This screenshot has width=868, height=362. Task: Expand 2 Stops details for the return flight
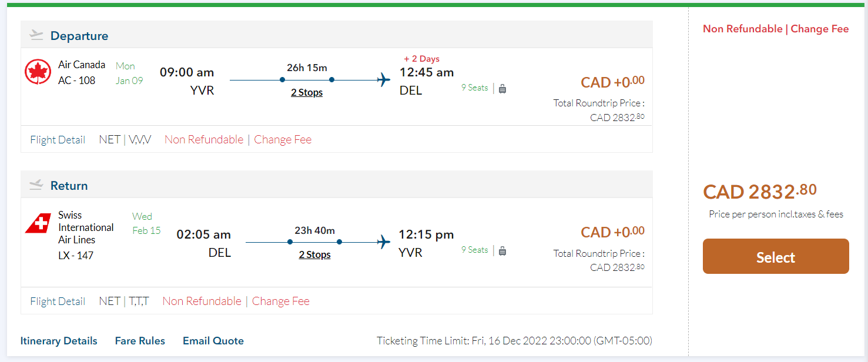[314, 254]
